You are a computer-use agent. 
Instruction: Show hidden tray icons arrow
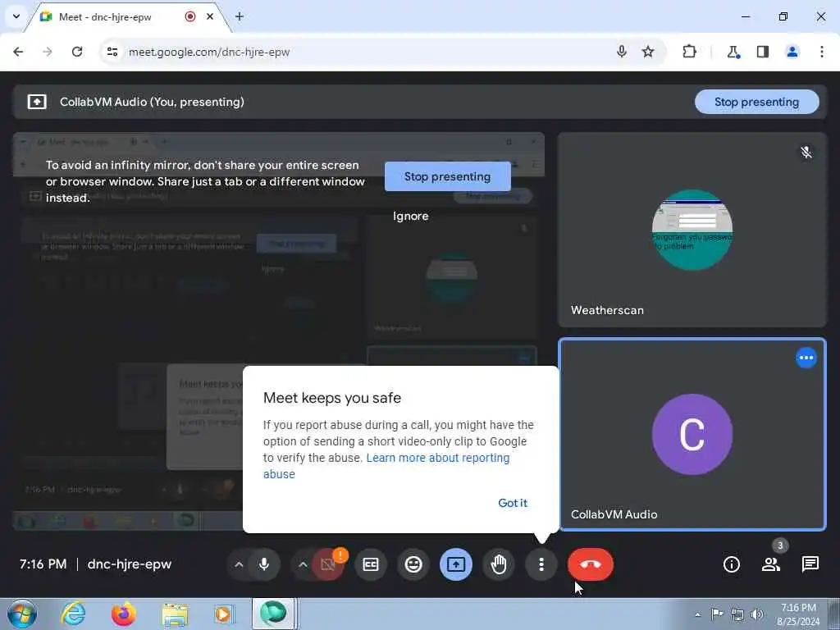[697, 614]
